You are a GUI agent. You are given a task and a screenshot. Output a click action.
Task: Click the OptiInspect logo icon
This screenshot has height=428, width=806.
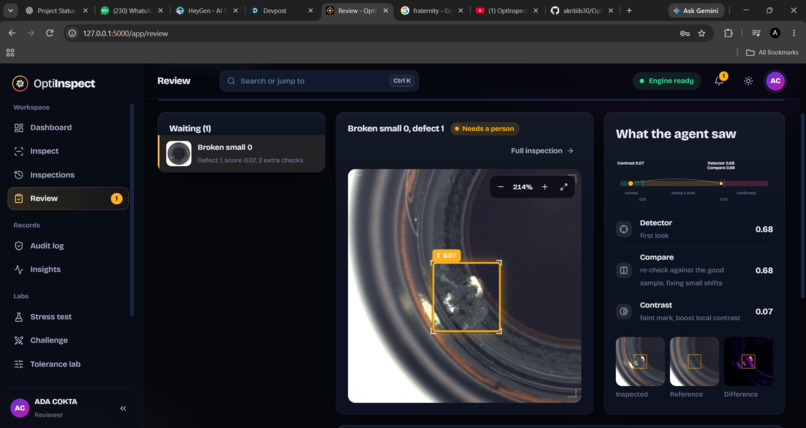pyautogui.click(x=20, y=83)
